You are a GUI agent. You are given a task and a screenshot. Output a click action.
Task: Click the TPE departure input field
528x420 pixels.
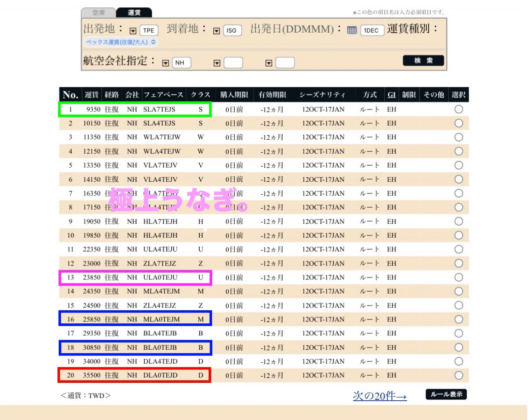tap(149, 30)
